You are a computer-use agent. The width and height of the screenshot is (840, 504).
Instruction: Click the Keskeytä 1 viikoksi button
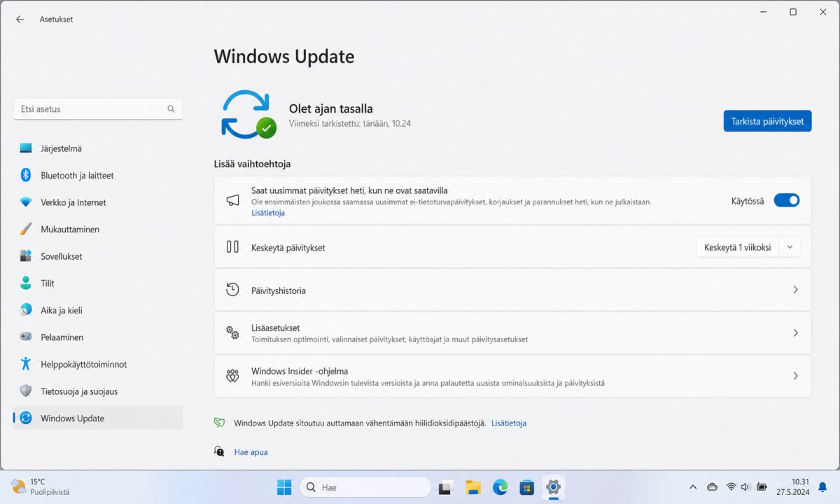click(738, 247)
